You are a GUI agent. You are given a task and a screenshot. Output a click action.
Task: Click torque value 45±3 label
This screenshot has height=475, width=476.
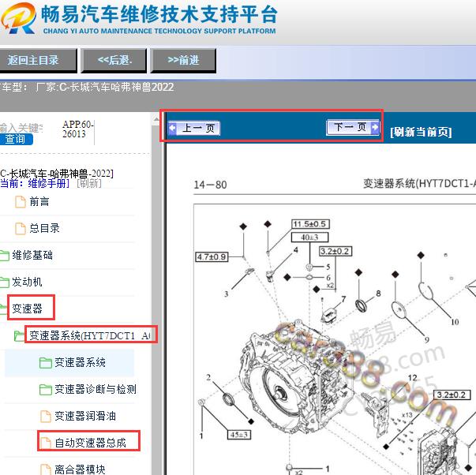[239, 435]
